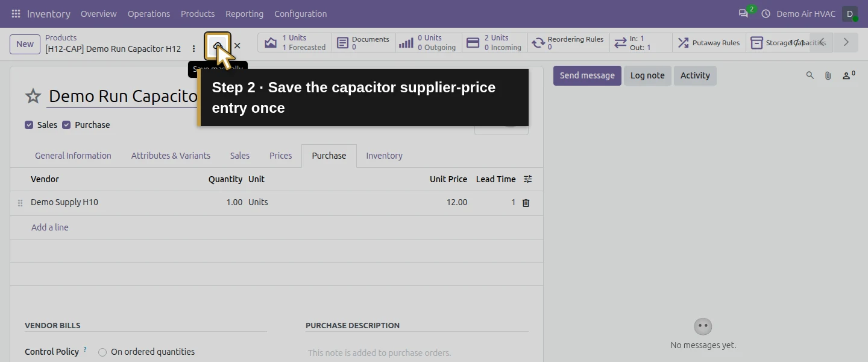Switch to Attributes & Variants tab
Viewport: 868px width, 362px height.
pyautogui.click(x=171, y=156)
